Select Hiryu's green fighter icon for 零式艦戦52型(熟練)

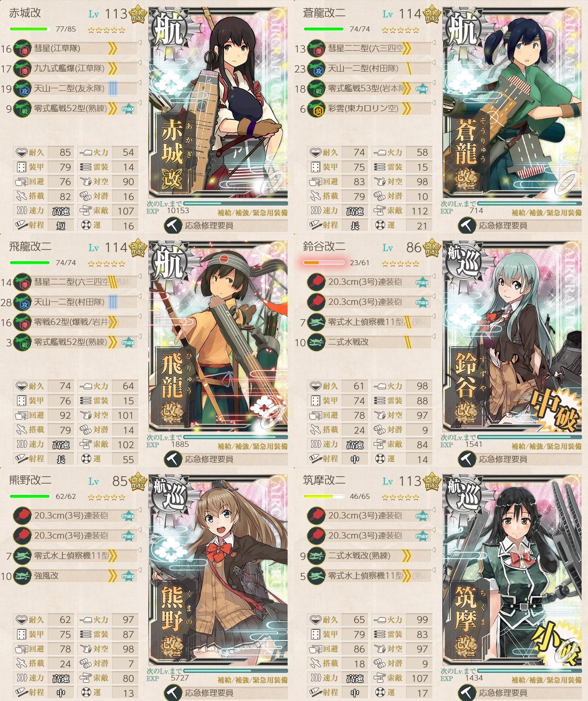pyautogui.click(x=22, y=342)
